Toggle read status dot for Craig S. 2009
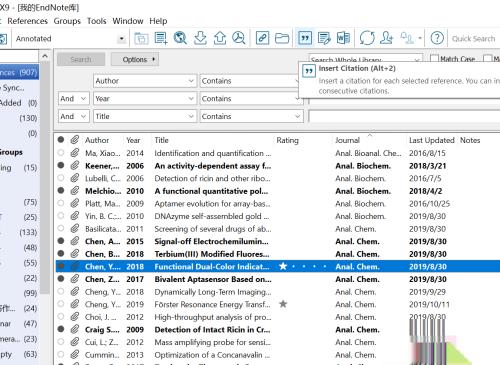The width and height of the screenshot is (500, 365). point(61,329)
